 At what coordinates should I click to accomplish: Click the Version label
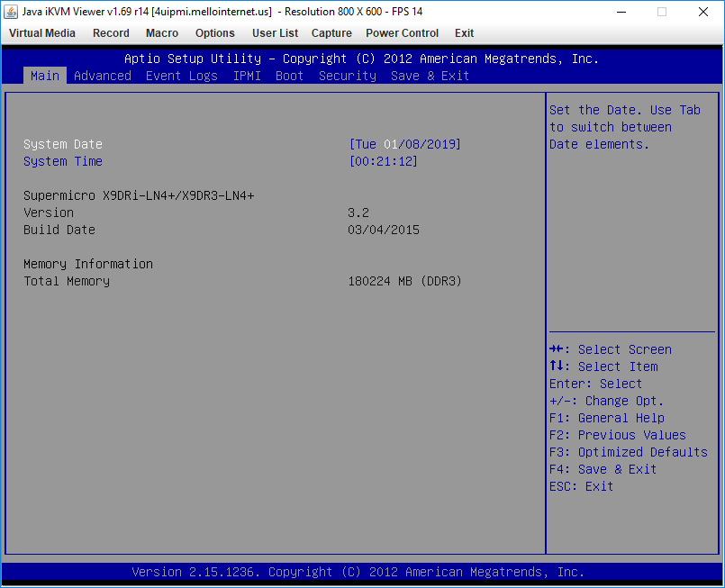click(49, 213)
